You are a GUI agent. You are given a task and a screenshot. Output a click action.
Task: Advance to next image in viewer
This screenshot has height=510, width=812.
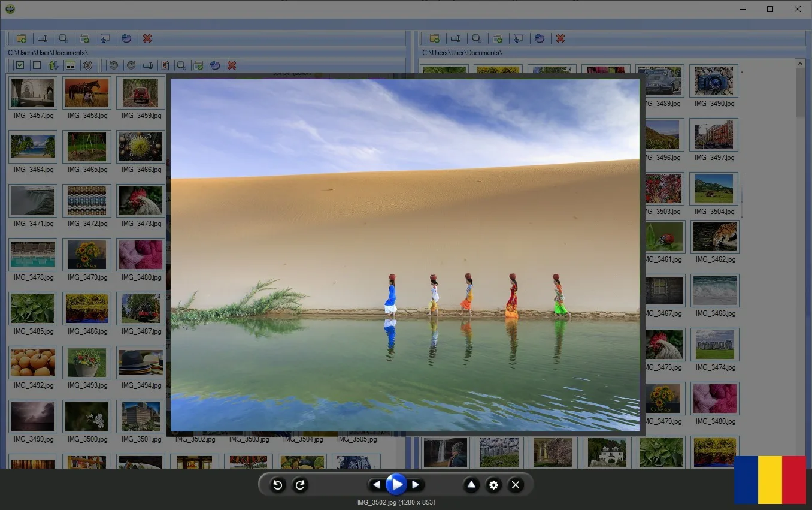(416, 485)
